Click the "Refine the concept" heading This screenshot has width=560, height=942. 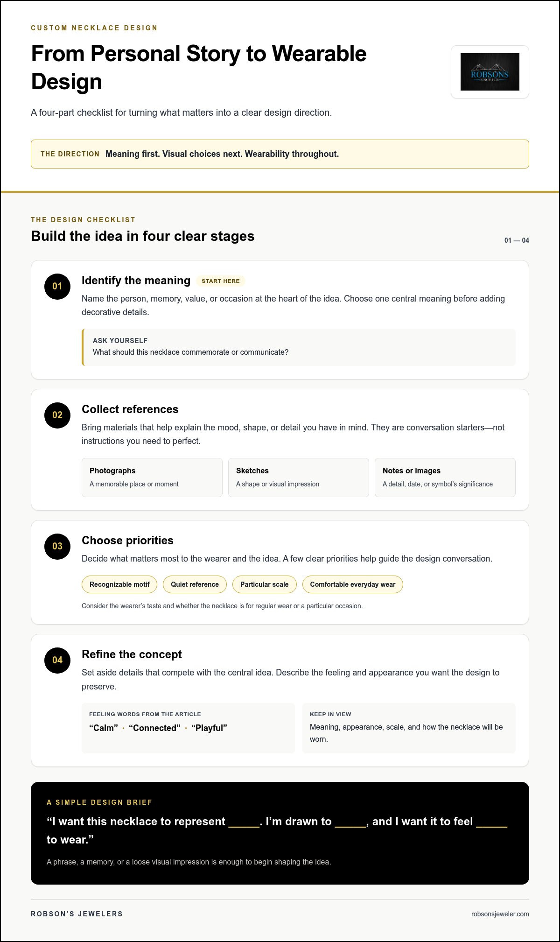pos(132,654)
